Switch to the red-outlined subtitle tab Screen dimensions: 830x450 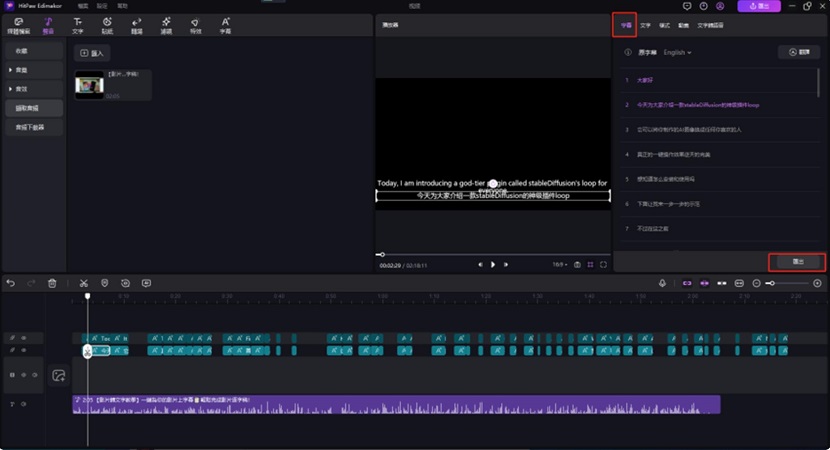point(625,24)
